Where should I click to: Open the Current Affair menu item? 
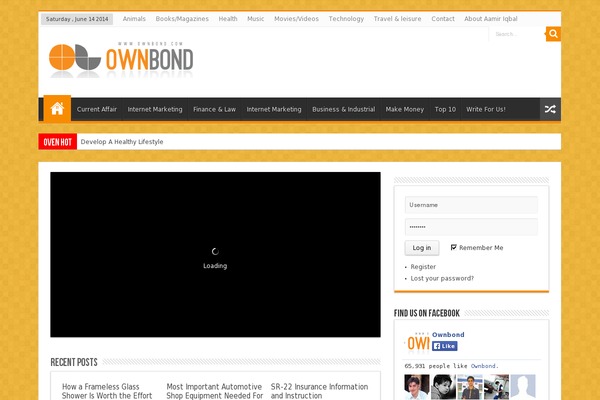(96, 109)
